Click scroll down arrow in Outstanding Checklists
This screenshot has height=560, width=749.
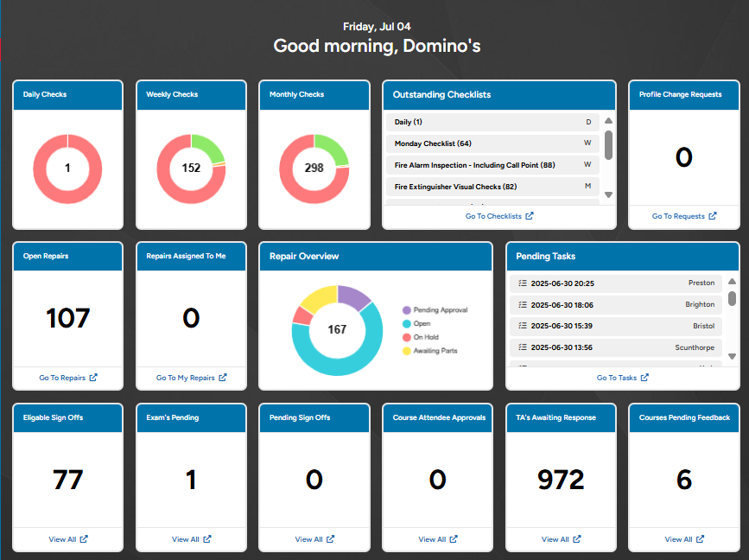608,194
